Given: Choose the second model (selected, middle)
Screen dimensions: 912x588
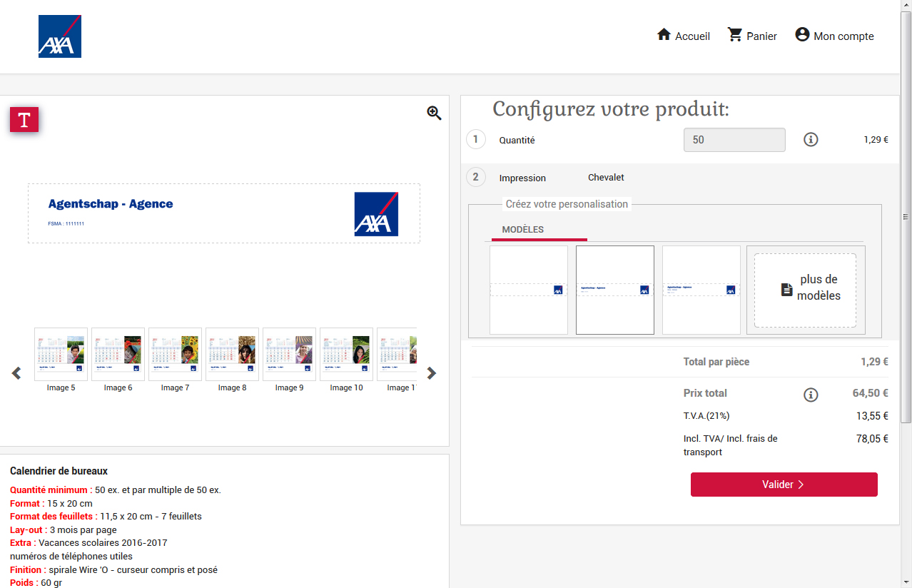Looking at the screenshot, I should (x=615, y=290).
